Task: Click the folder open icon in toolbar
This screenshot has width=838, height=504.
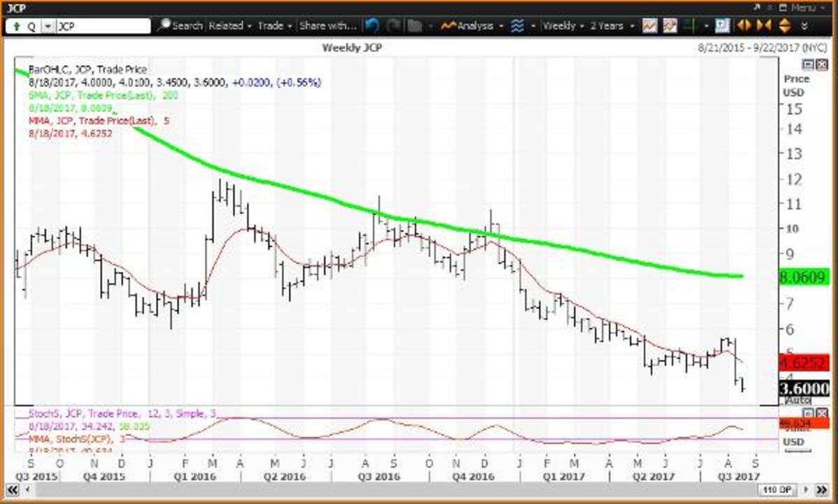Action: [x=415, y=26]
